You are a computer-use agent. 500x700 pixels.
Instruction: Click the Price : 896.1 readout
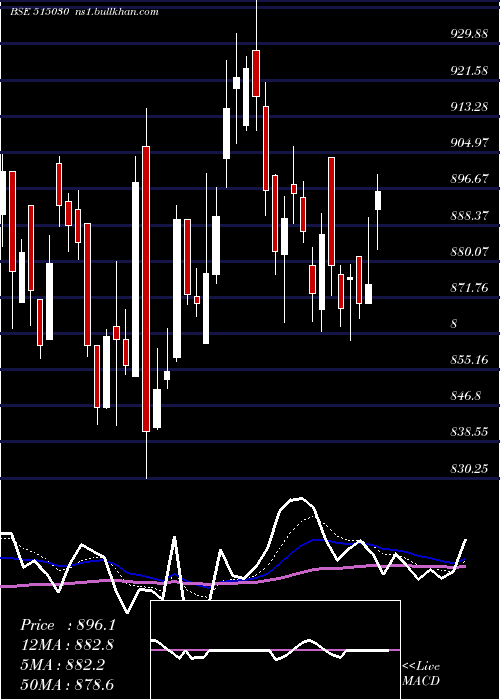[68, 625]
